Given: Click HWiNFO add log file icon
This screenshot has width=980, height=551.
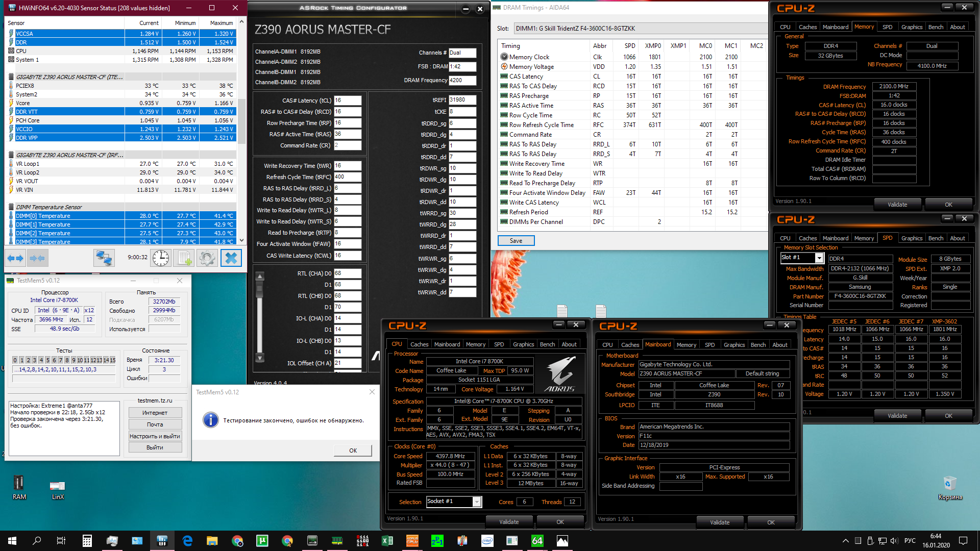Looking at the screenshot, I should click(x=184, y=258).
